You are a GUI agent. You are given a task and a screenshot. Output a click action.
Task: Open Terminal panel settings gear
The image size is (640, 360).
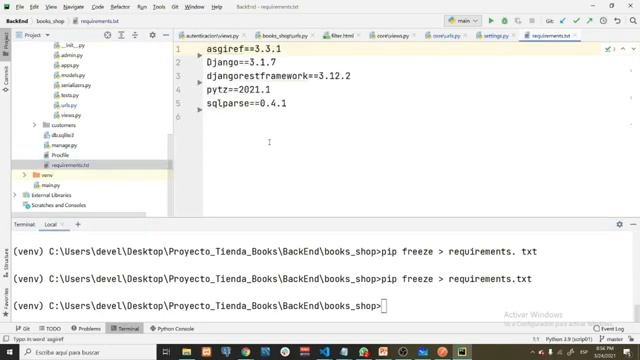tap(620, 224)
